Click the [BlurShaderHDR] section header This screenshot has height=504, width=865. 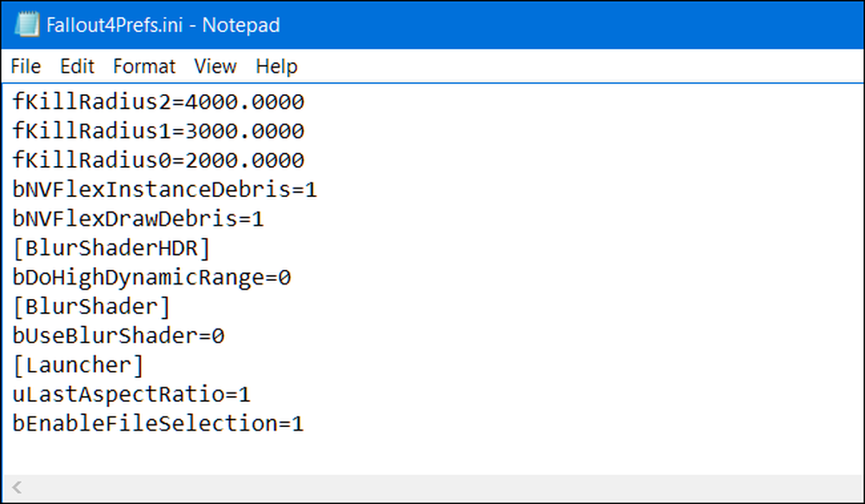[x=112, y=247]
